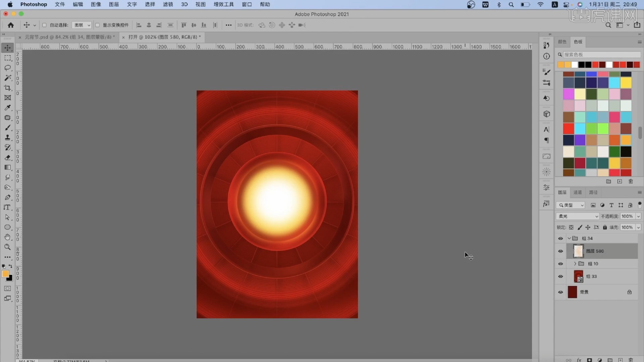Image resolution: width=644 pixels, height=362 pixels.
Task: Open the Paragraph panel icon
Action: (546, 140)
